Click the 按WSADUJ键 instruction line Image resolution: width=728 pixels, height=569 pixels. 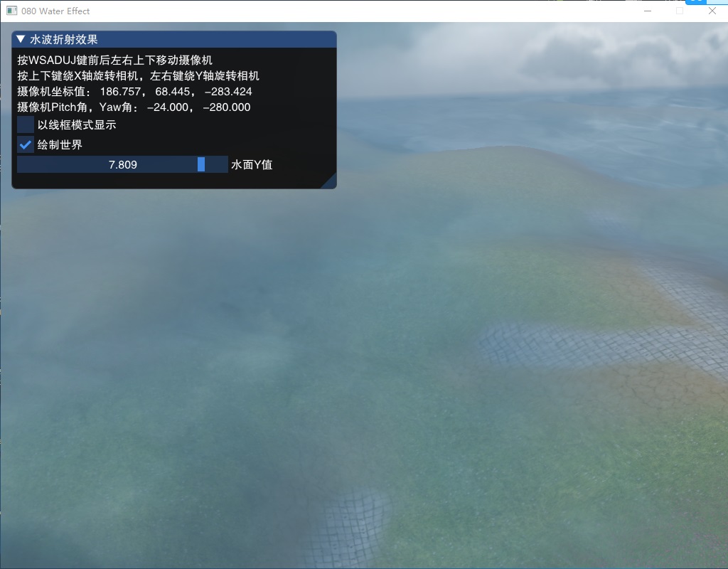point(114,60)
